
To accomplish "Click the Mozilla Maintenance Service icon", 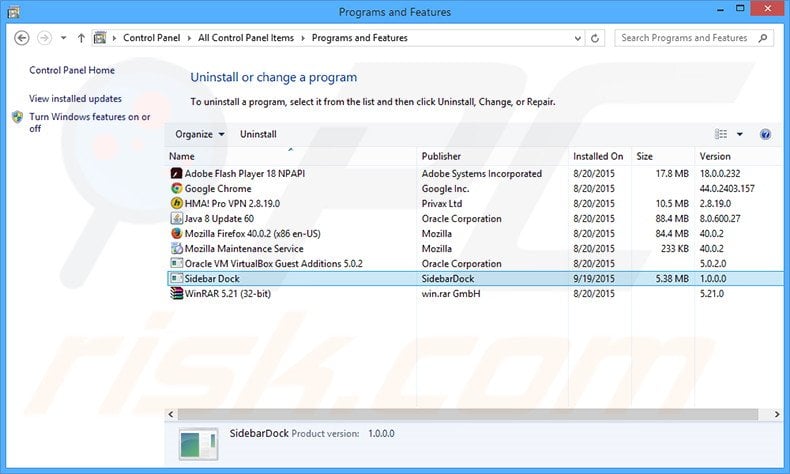I will 176,248.
